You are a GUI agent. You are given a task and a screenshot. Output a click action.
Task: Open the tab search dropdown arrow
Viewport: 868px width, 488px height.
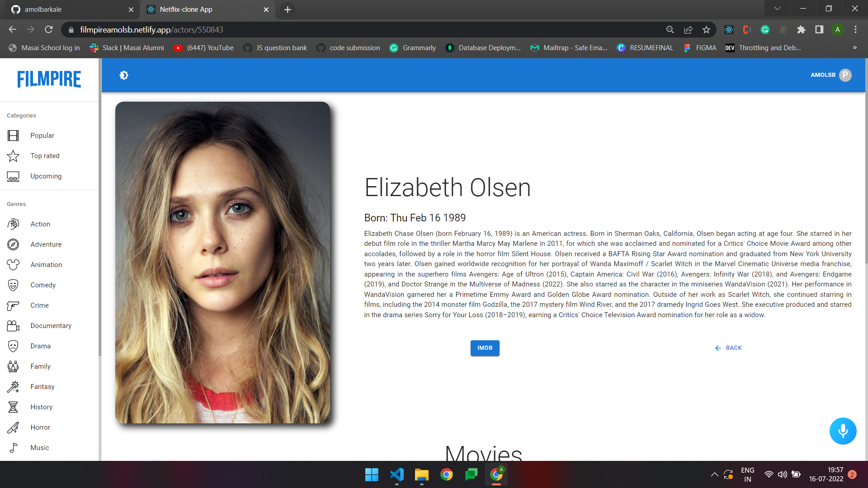pyautogui.click(x=777, y=9)
